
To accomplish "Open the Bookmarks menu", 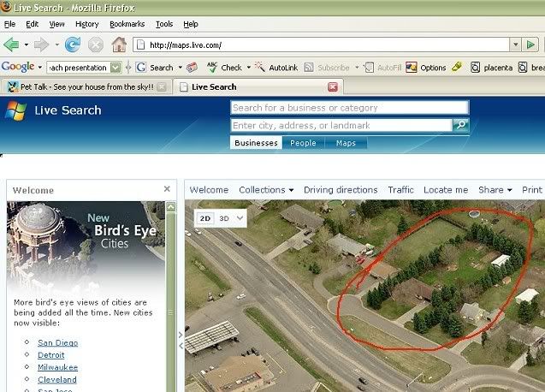I will pyautogui.click(x=127, y=24).
